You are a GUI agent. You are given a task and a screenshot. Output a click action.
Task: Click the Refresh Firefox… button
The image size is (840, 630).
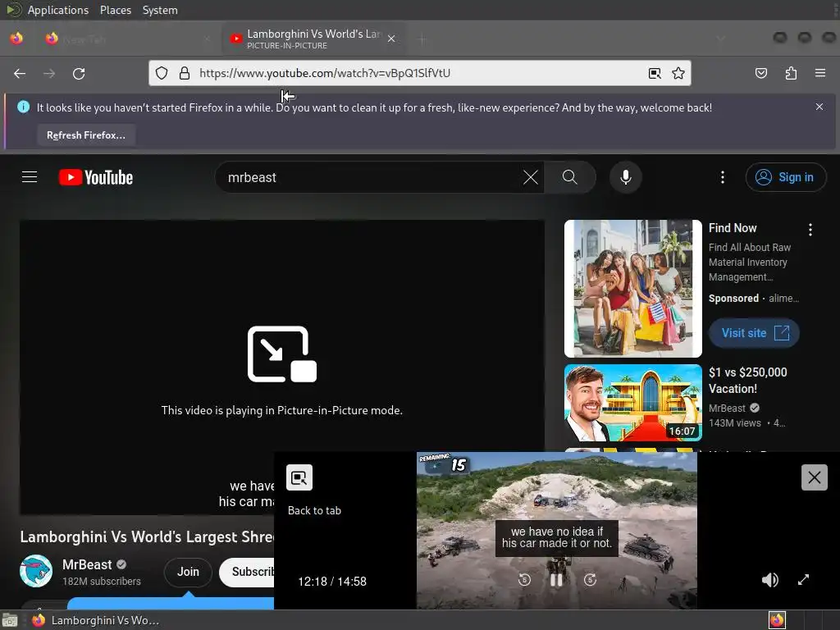(86, 135)
